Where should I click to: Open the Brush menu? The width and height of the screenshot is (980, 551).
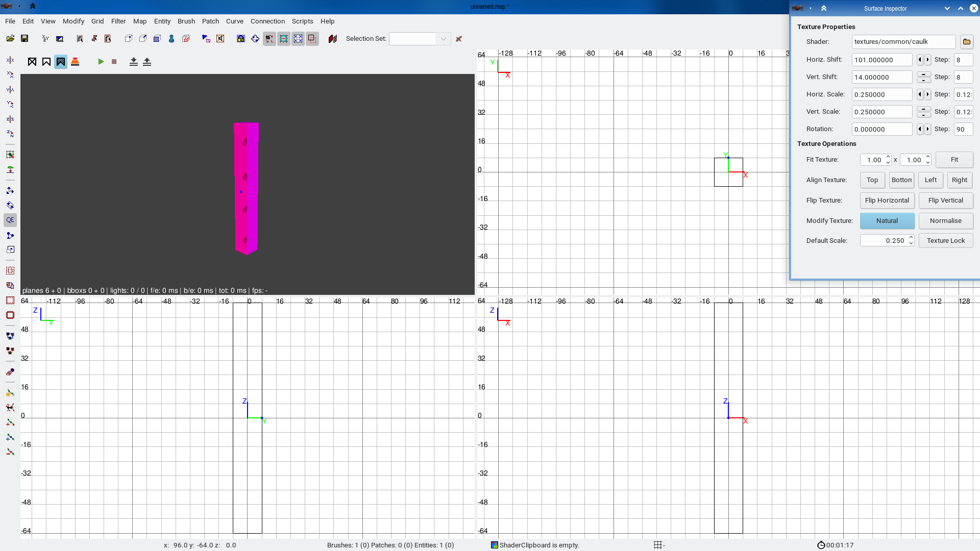[186, 21]
